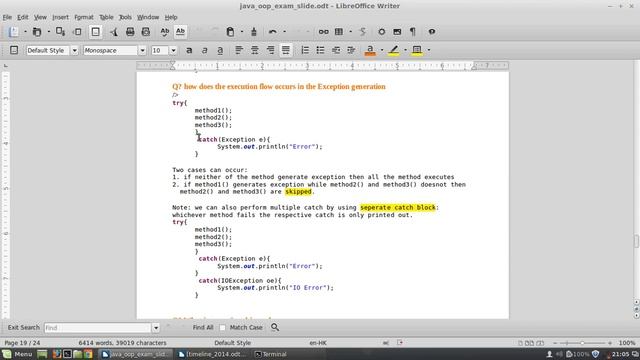Apply the paragraph background color
The height and width of the screenshot is (360, 640).
coord(417,50)
